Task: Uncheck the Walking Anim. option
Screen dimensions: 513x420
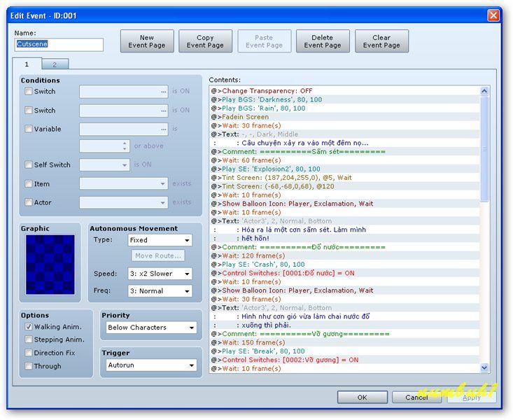Action: [29, 327]
